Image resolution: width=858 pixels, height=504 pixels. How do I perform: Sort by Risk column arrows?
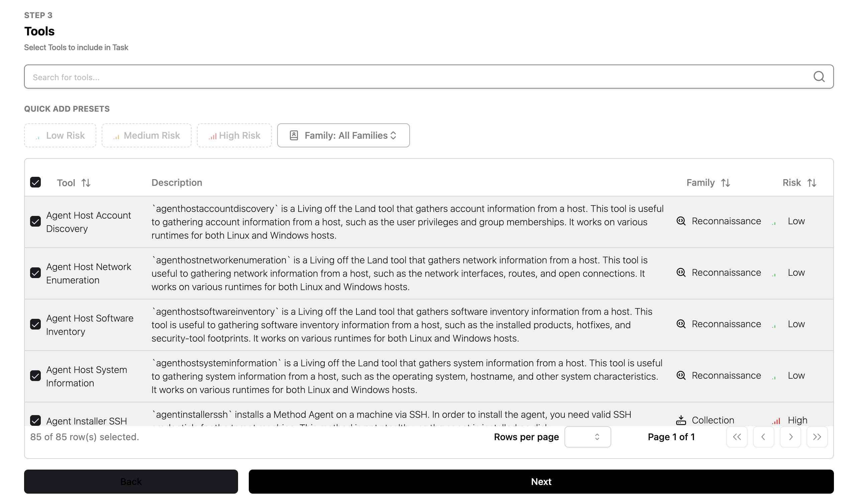pos(812,183)
